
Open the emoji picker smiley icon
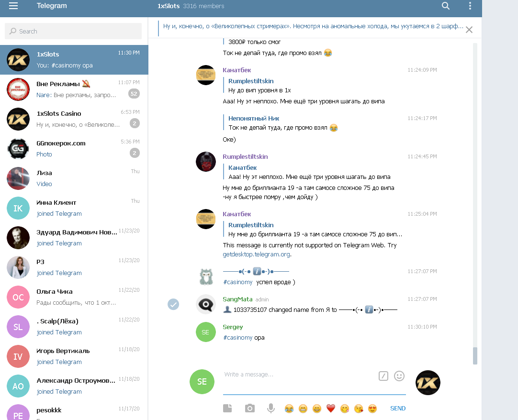(399, 376)
